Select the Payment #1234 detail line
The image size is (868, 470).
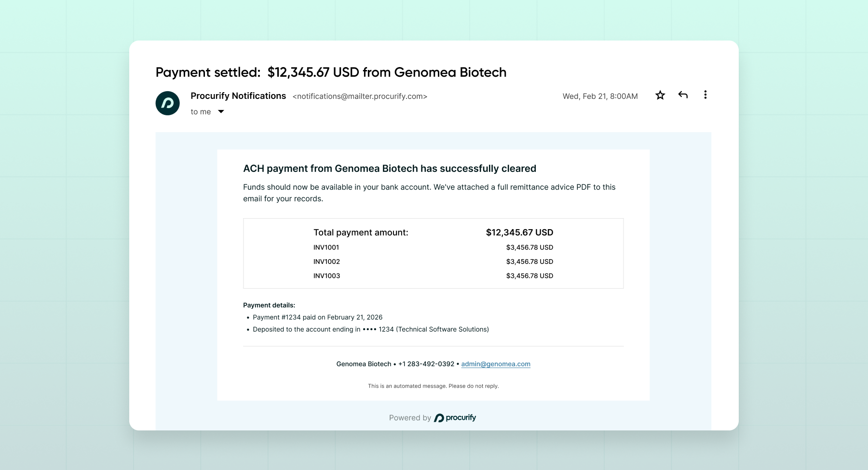coord(317,317)
